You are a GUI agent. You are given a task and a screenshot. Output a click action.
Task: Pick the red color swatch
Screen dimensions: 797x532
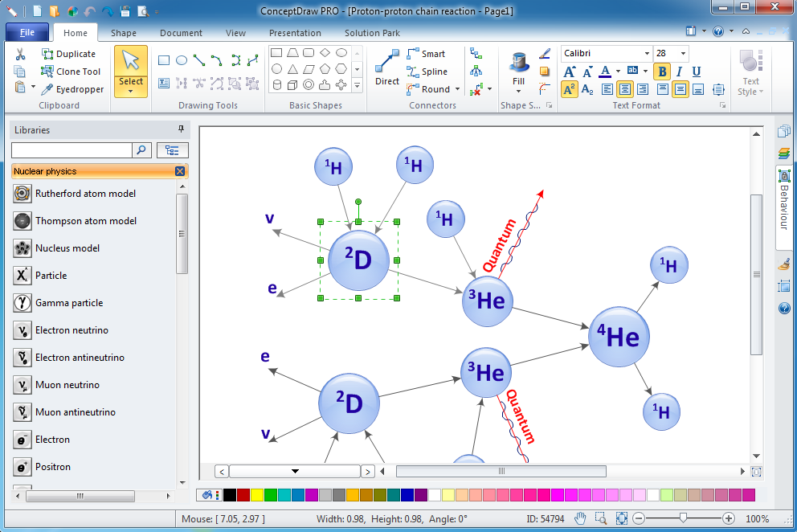(x=243, y=494)
